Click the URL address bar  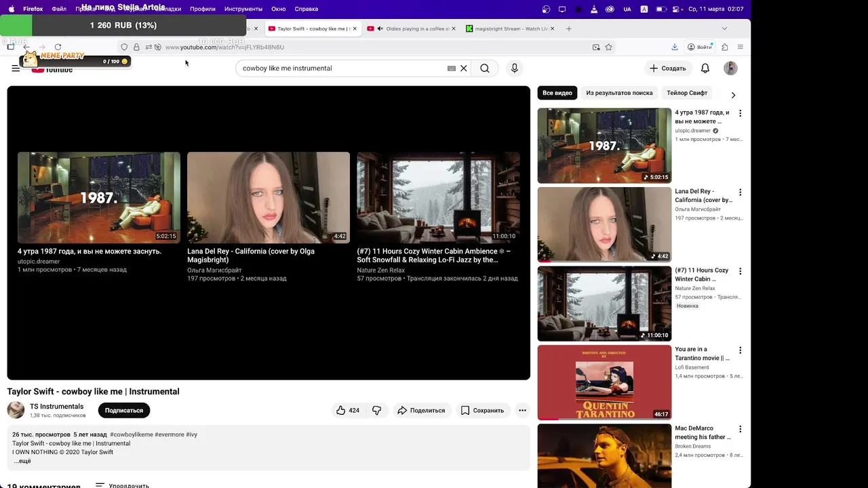366,47
